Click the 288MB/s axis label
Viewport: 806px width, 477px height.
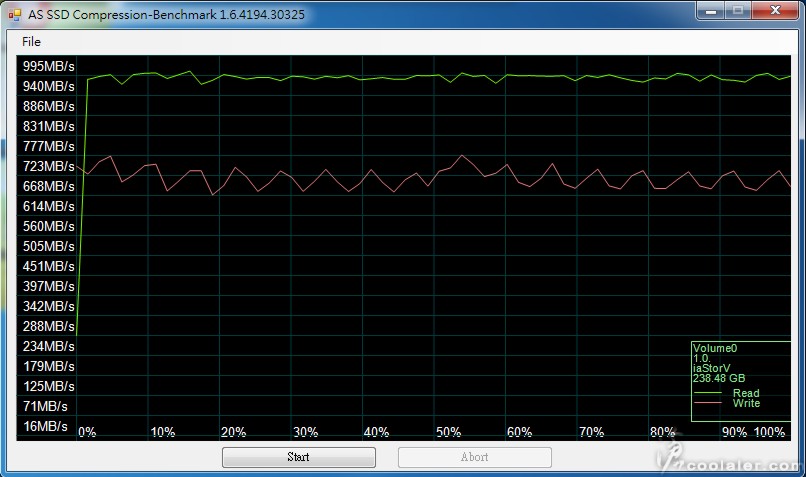point(48,326)
